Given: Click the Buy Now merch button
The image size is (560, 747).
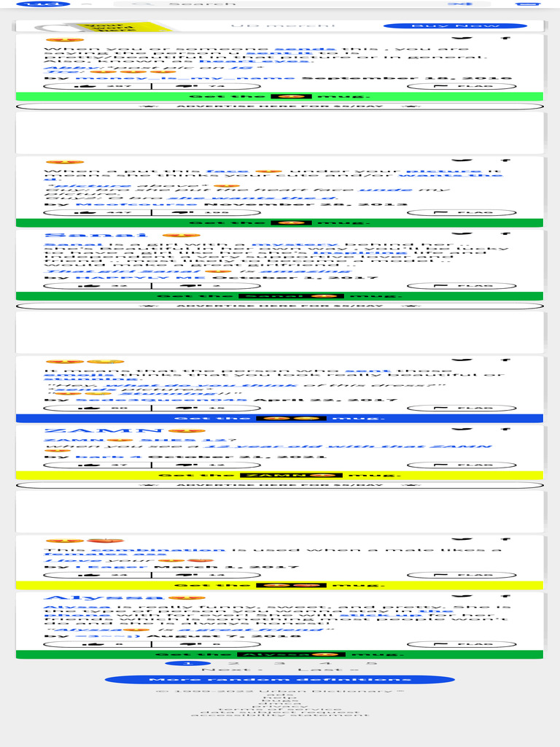Looking at the screenshot, I should click(455, 26).
